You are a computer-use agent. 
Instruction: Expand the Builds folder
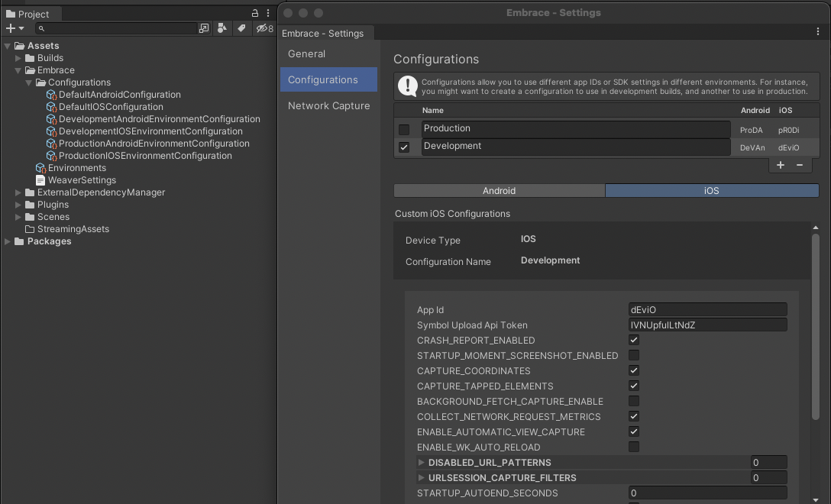tap(18, 58)
